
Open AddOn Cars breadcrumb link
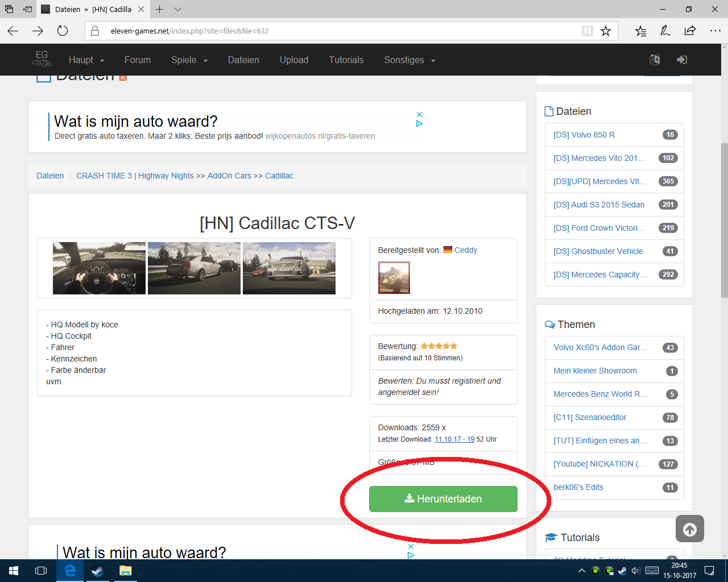(x=229, y=176)
